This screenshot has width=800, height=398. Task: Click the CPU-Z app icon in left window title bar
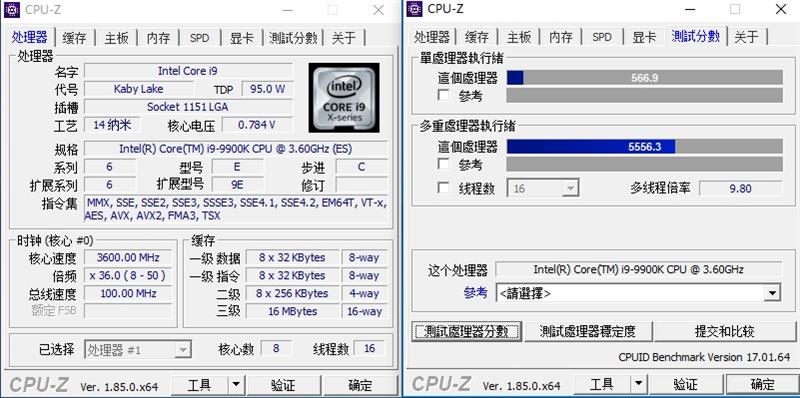pyautogui.click(x=12, y=9)
